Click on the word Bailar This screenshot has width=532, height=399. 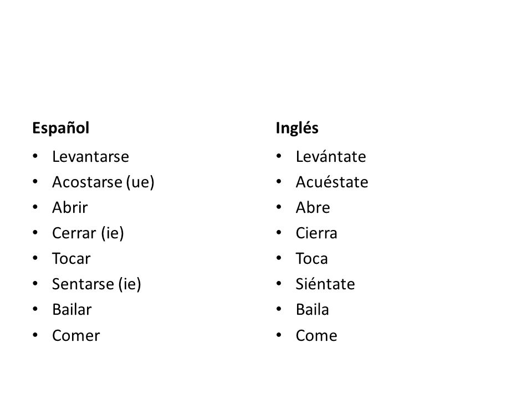tap(72, 310)
